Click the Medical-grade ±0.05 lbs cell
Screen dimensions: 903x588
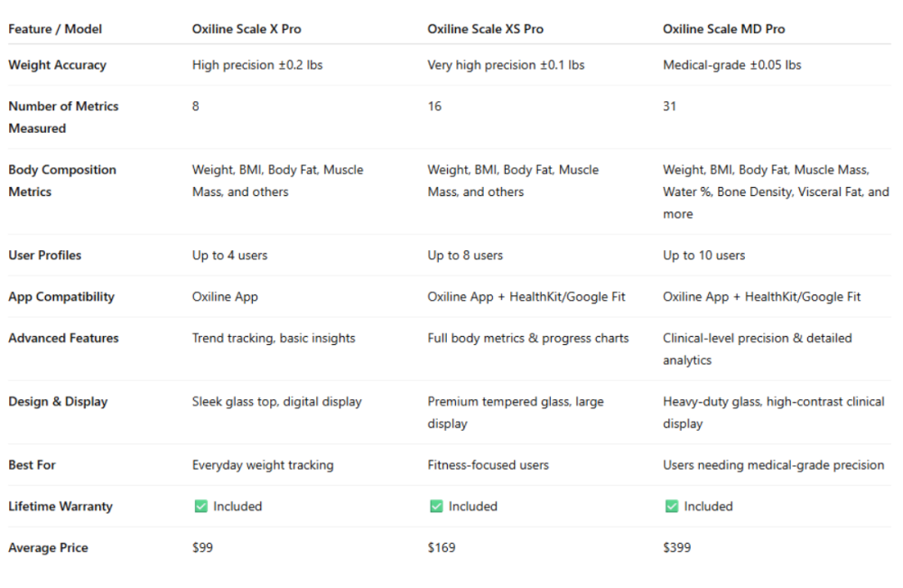pos(731,65)
